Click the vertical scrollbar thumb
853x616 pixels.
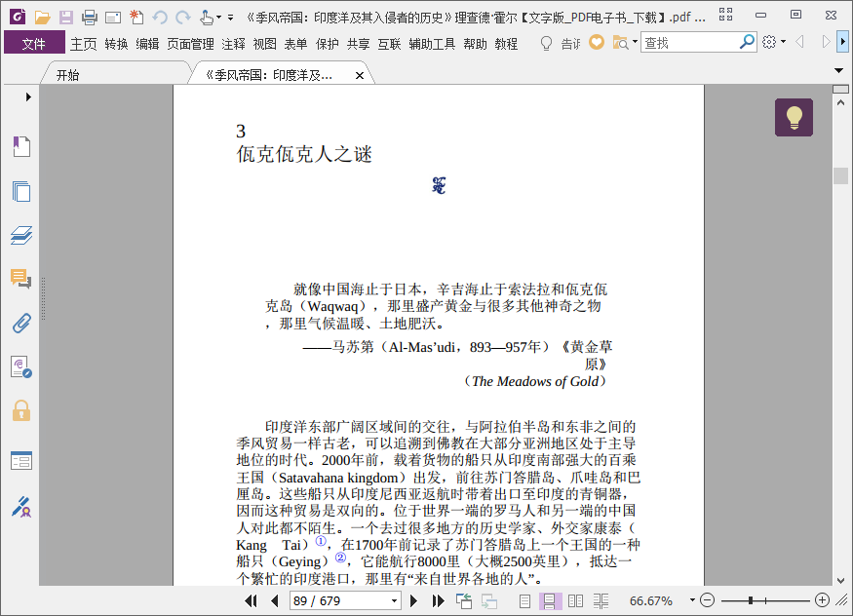841,175
